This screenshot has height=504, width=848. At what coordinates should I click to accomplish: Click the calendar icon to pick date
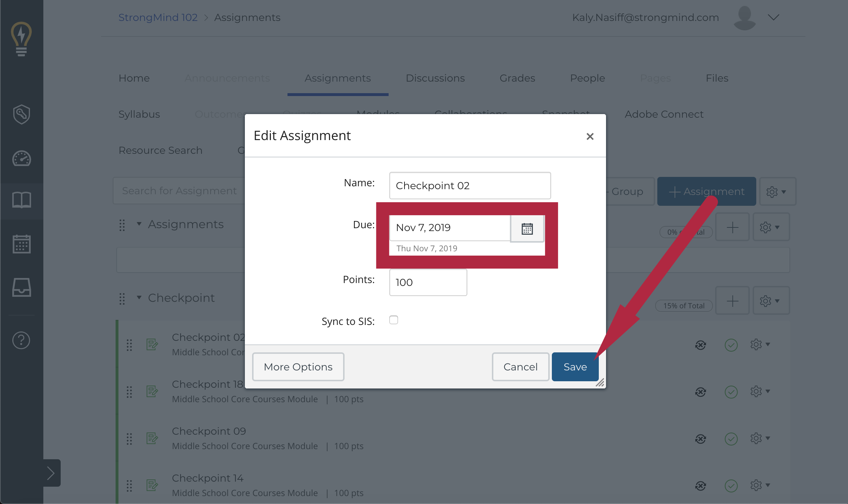(526, 228)
